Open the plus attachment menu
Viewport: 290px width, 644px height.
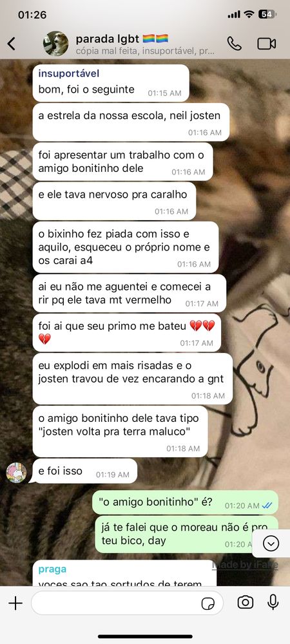pos(15,603)
